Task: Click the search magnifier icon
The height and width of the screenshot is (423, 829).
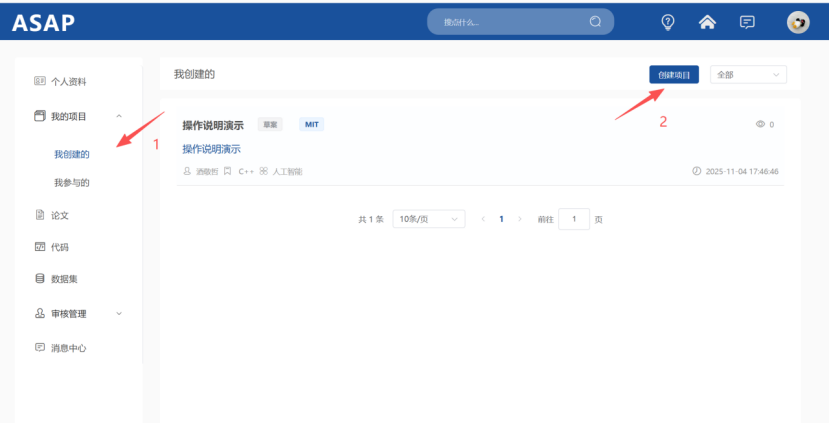Action: (595, 22)
